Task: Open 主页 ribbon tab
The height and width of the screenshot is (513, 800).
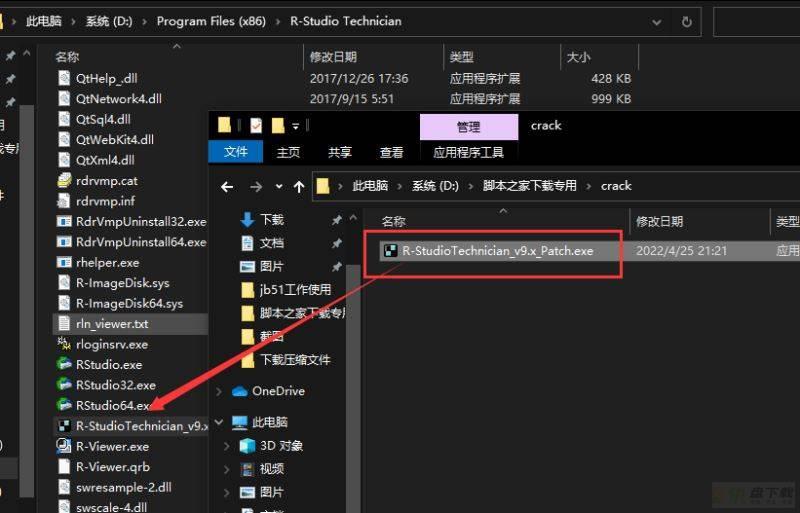Action: (288, 152)
